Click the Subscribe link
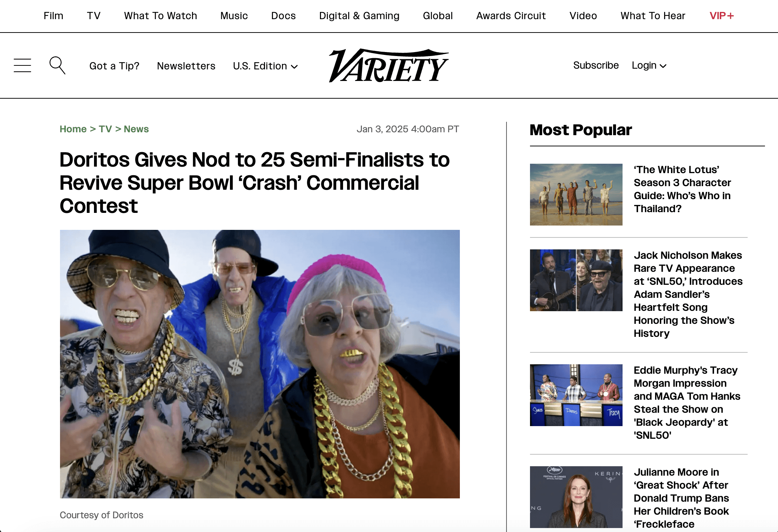 click(x=596, y=65)
